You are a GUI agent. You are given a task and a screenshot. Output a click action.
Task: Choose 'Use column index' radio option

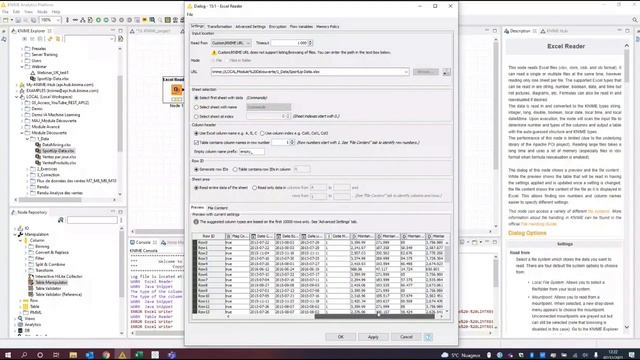click(x=262, y=133)
